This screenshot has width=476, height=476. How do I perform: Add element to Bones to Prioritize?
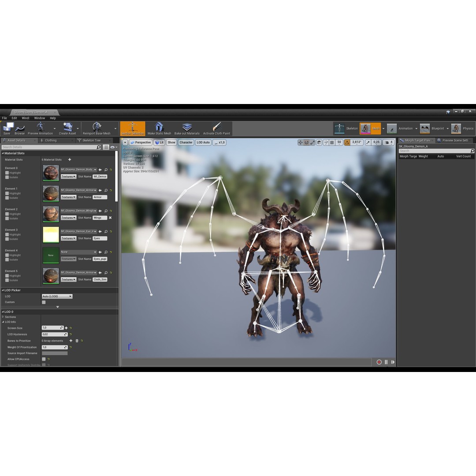[x=71, y=341]
